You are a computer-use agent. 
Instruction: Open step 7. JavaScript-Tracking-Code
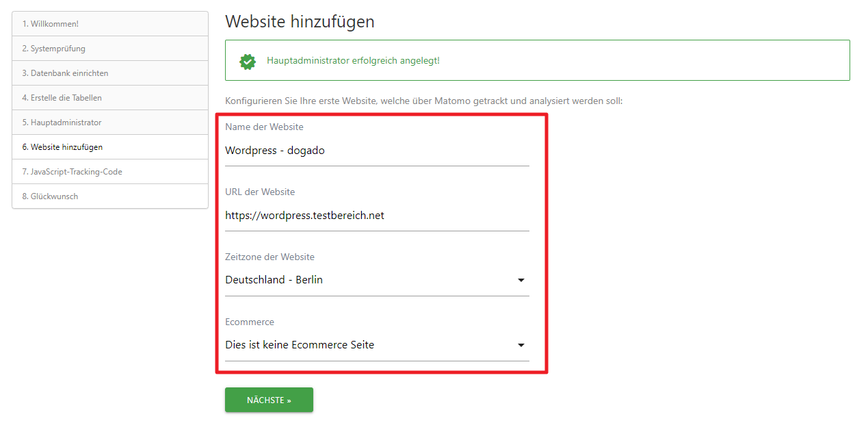[110, 172]
